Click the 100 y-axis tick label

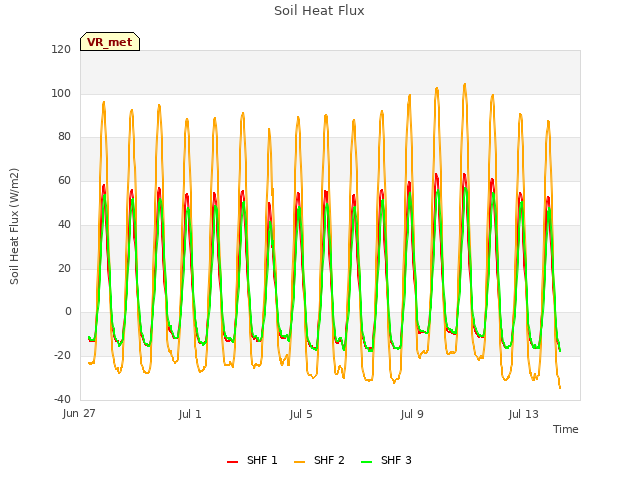pos(61,93)
